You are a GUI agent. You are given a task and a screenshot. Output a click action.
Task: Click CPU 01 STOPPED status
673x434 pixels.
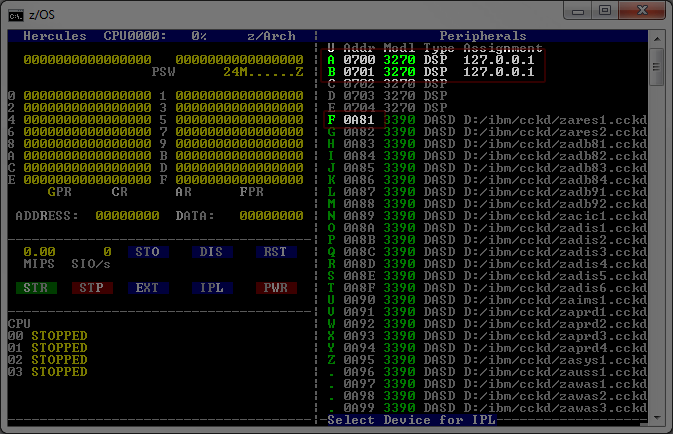point(48,348)
